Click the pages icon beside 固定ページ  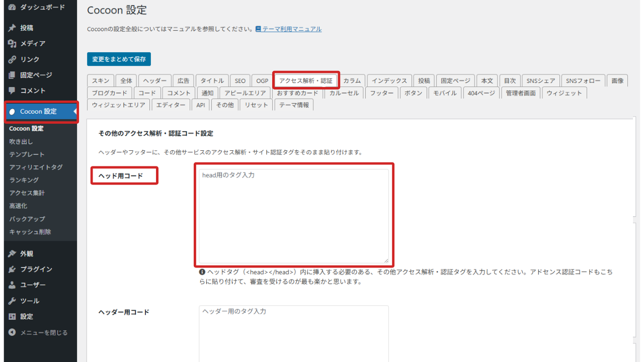(13, 75)
